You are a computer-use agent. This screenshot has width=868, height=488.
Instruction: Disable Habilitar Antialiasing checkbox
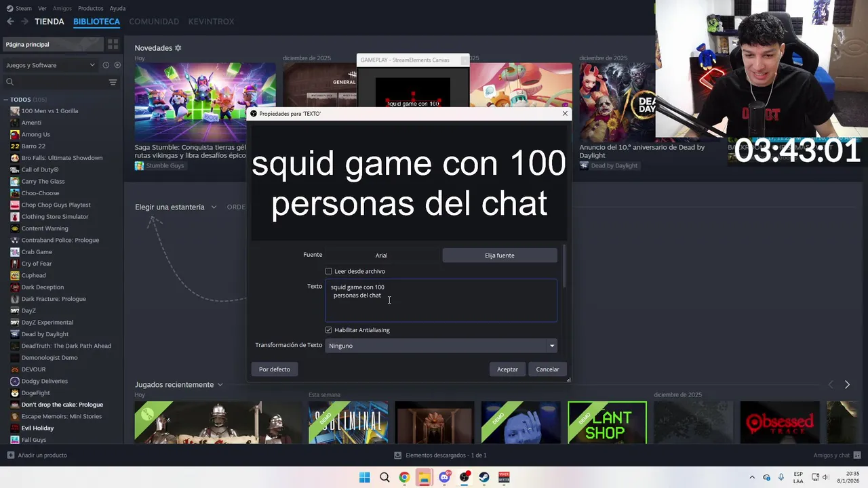329,330
